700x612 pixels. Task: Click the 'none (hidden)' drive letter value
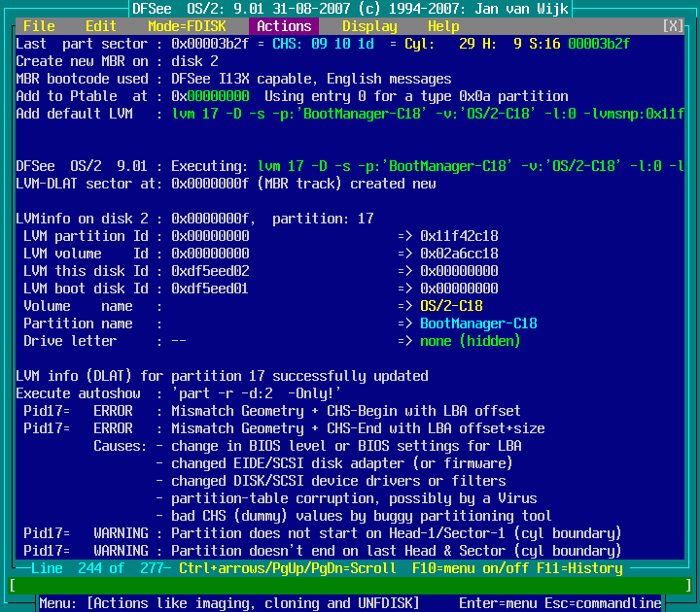[471, 341]
